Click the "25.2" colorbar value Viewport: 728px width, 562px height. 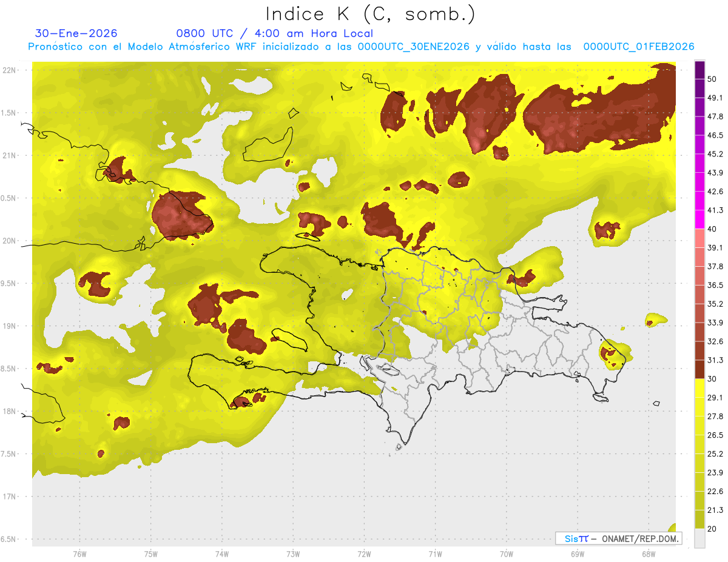pyautogui.click(x=715, y=454)
